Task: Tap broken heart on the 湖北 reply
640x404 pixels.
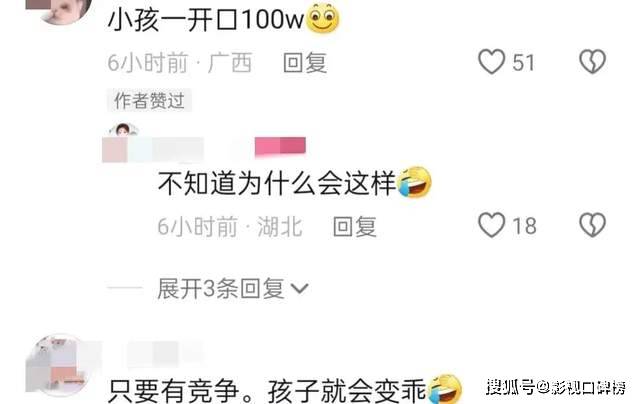Action: pos(592,225)
